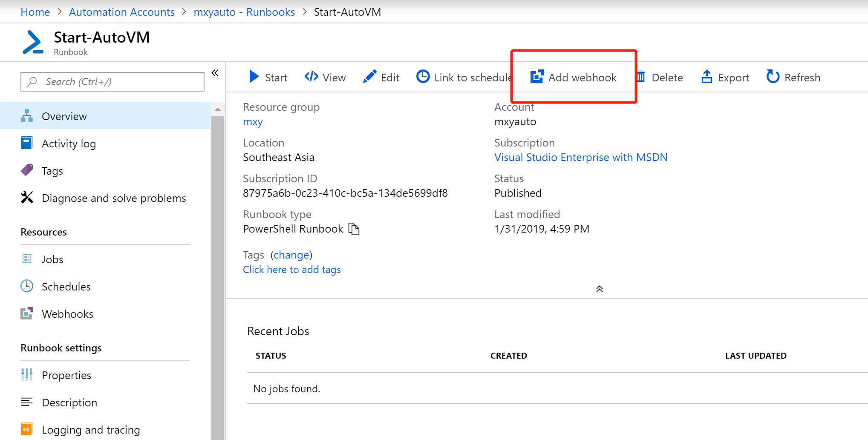Click the Delete trash icon
The height and width of the screenshot is (440, 868).
pyautogui.click(x=640, y=77)
